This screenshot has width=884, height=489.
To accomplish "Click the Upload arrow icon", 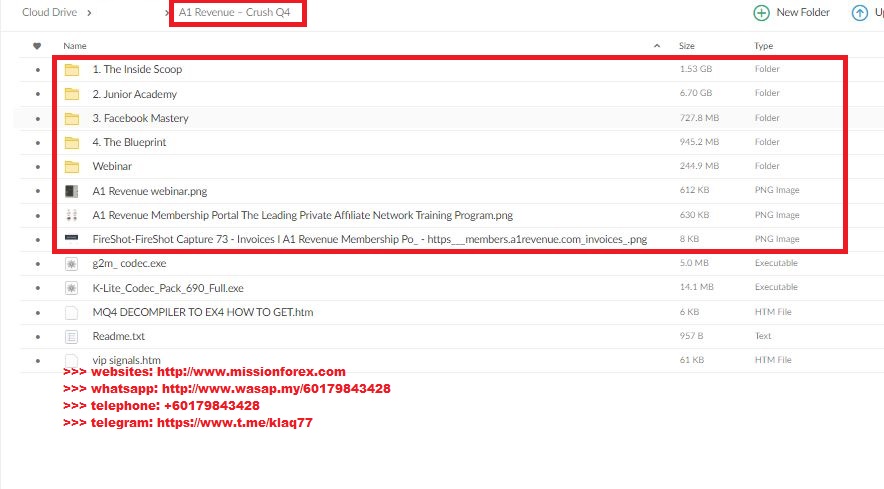I will click(x=859, y=13).
